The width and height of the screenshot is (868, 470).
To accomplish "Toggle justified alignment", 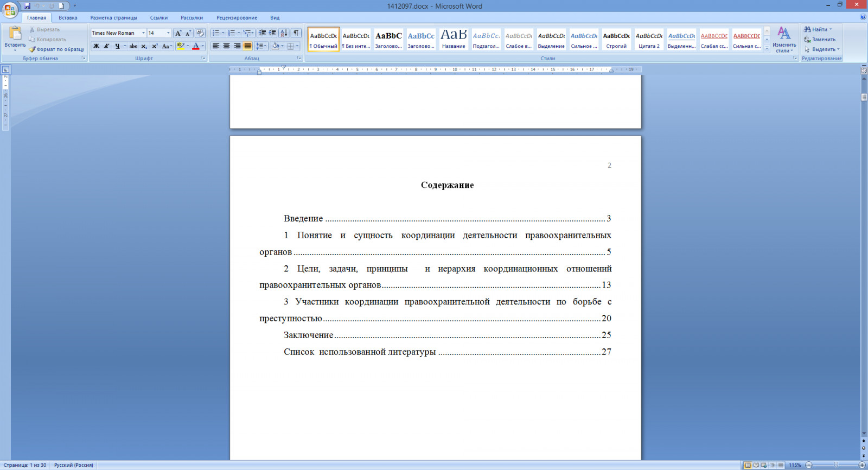I will pyautogui.click(x=247, y=46).
